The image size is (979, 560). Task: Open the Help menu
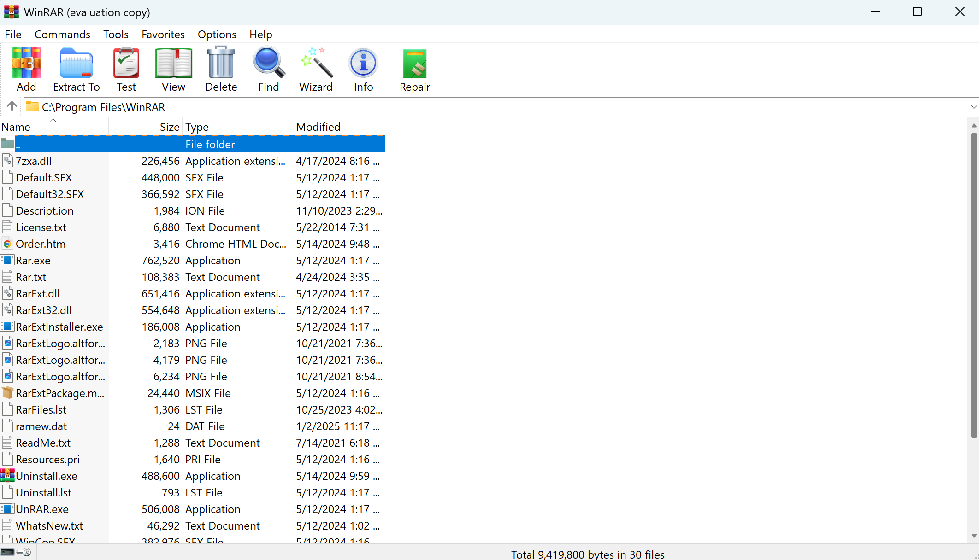(261, 35)
